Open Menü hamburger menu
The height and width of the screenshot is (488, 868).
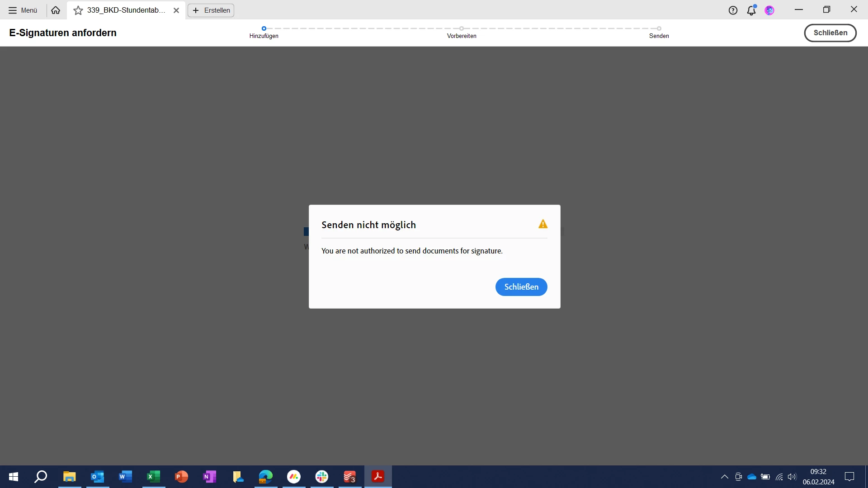click(23, 10)
